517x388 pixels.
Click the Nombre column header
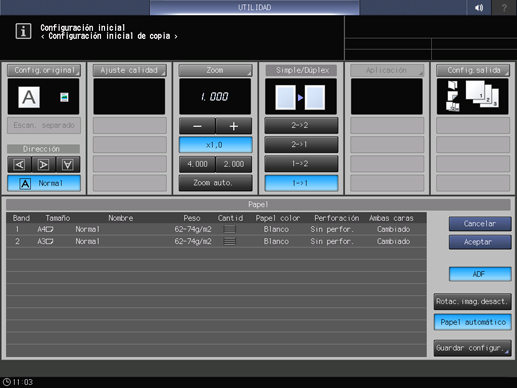click(121, 218)
